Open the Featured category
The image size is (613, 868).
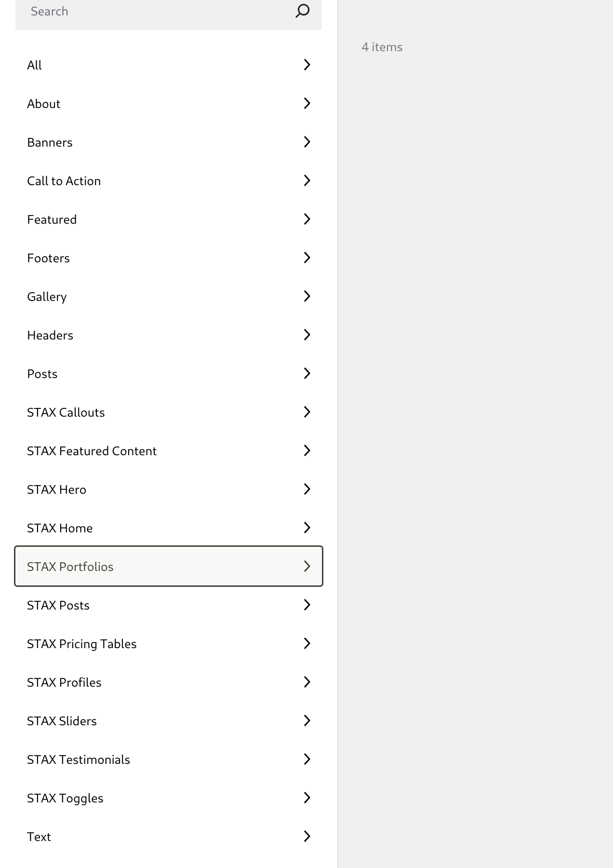click(169, 219)
